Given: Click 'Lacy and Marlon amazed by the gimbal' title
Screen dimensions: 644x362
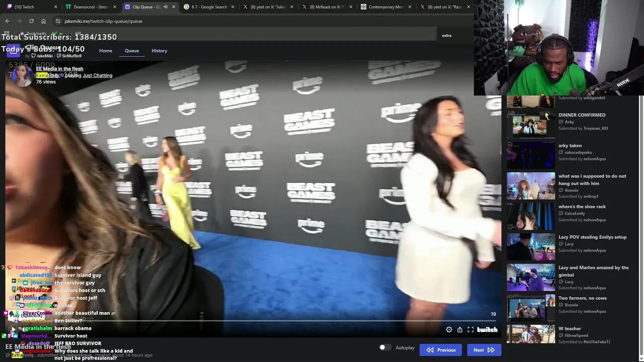Looking at the screenshot, I should pos(594,271).
